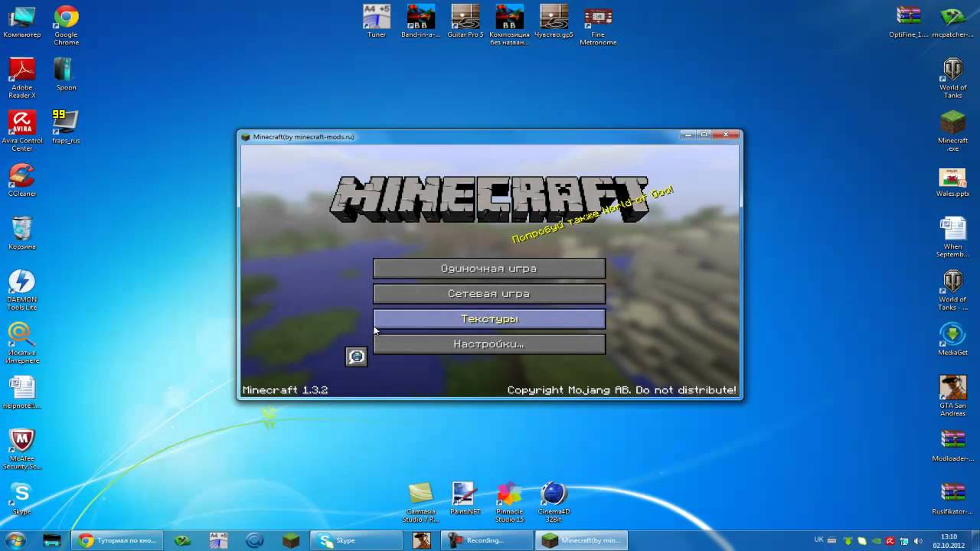Click the Copyright Mojang AB text

(x=622, y=390)
